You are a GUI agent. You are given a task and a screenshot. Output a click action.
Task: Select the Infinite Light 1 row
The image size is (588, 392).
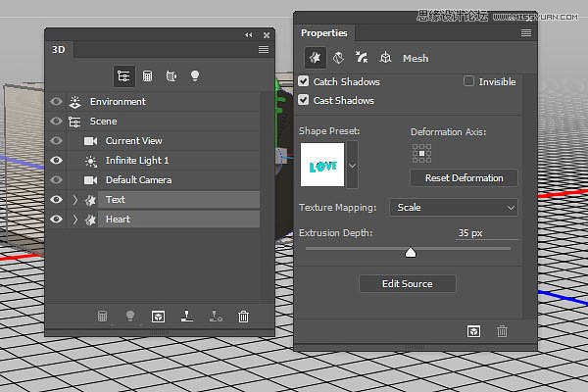point(164,161)
